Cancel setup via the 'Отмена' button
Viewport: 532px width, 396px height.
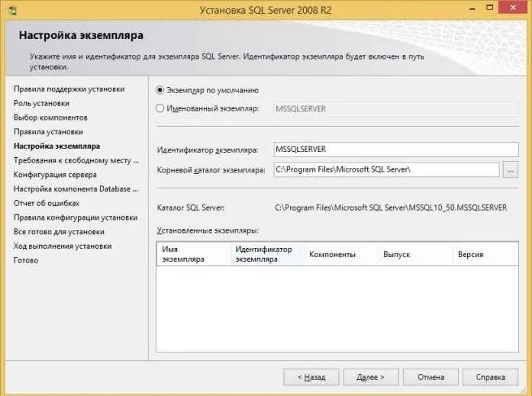point(430,377)
